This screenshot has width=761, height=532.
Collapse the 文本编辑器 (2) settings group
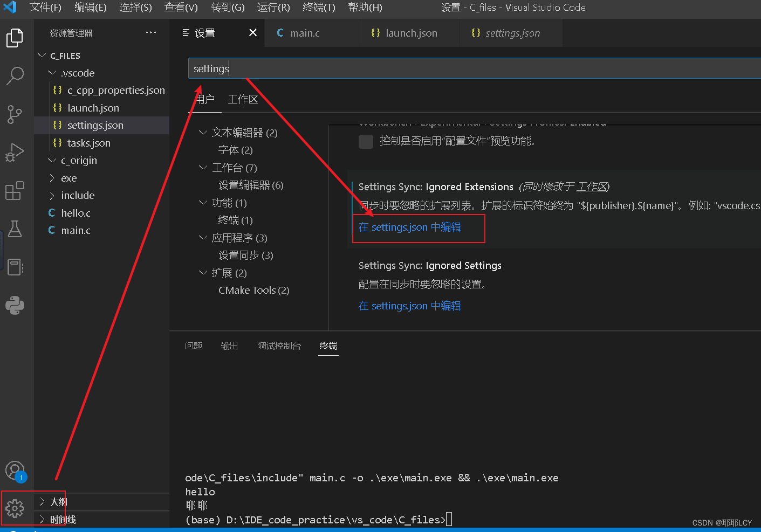click(x=203, y=133)
